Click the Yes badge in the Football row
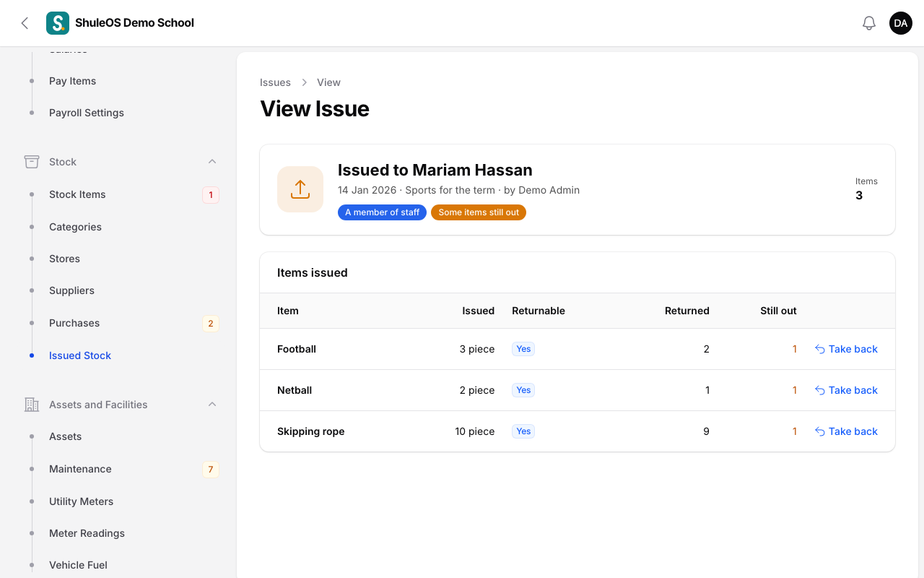Image resolution: width=924 pixels, height=578 pixels. [523, 349]
